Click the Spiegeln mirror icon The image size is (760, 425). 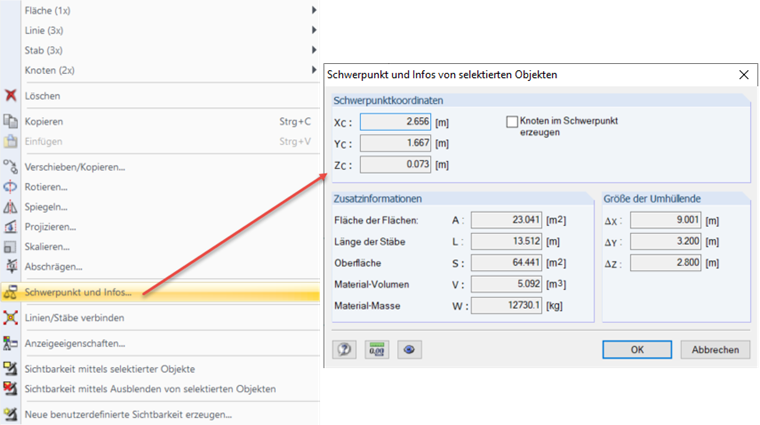[x=10, y=206]
